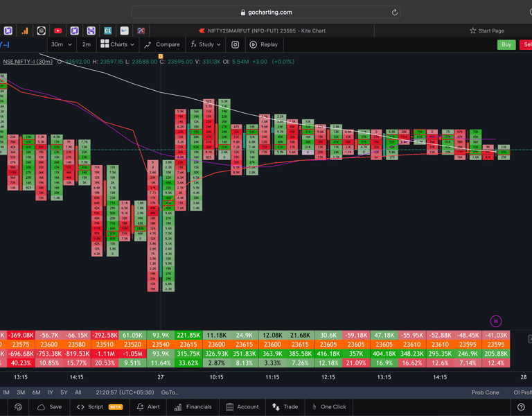Open the YouTube bookmark icon

coord(57,31)
